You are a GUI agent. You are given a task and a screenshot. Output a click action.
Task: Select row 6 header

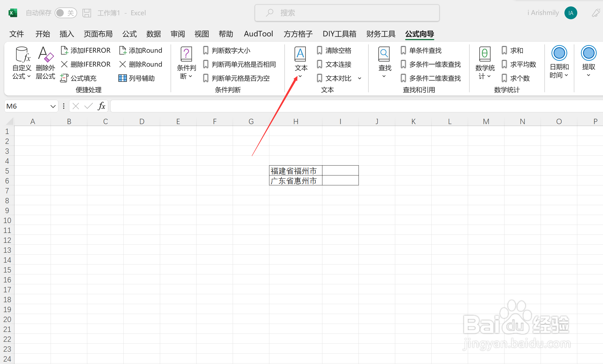click(7, 181)
